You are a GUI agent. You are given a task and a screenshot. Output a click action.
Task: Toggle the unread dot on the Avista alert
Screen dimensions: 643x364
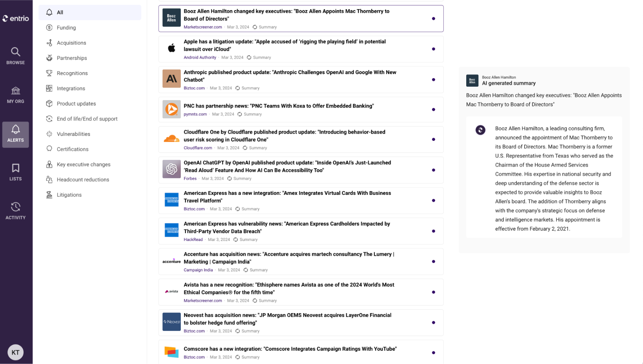coord(434,292)
